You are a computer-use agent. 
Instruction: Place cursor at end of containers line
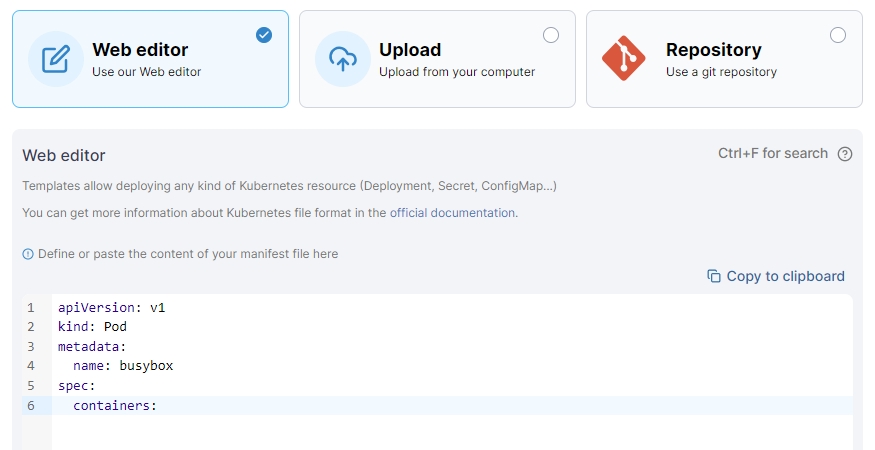[x=158, y=405]
